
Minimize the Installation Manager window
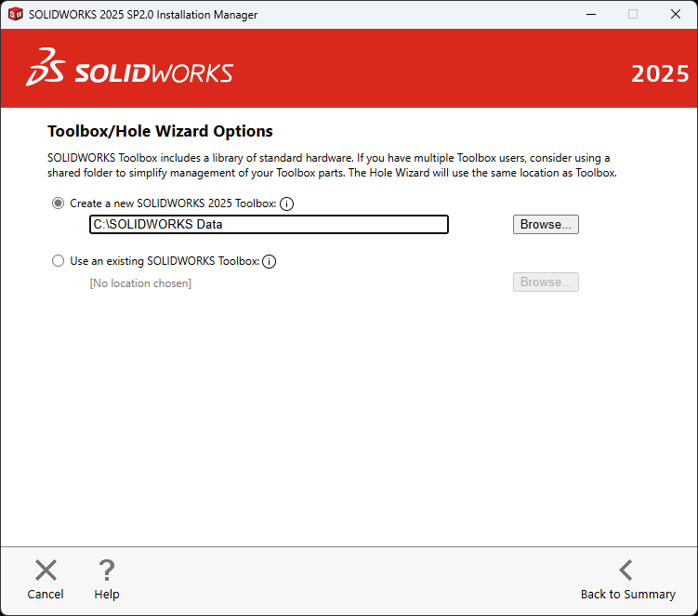click(590, 15)
